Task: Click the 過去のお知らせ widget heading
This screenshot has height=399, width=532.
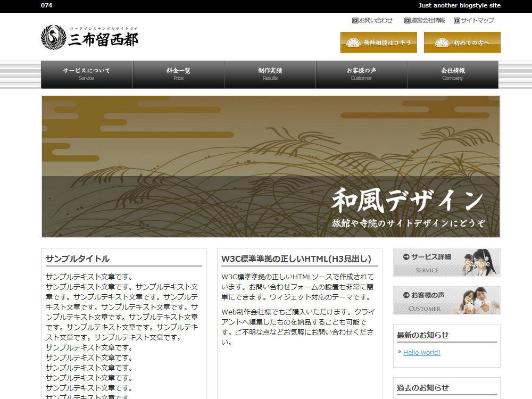Action: [x=423, y=388]
